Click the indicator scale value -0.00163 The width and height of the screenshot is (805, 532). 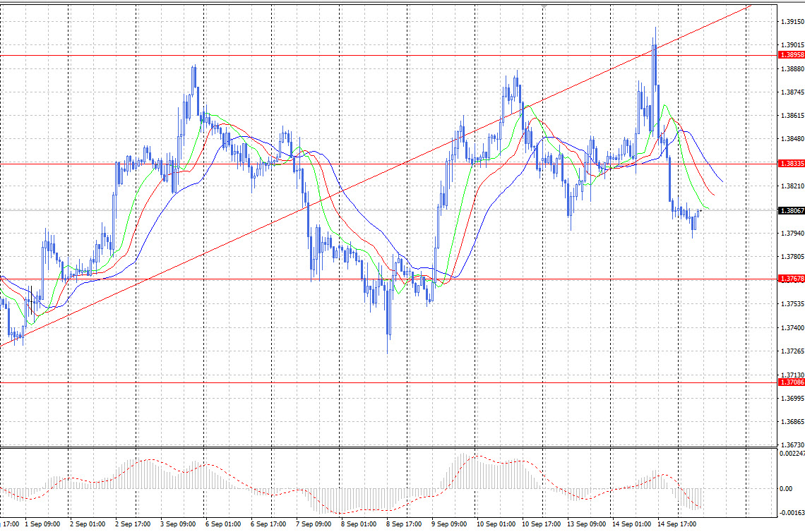click(x=792, y=512)
